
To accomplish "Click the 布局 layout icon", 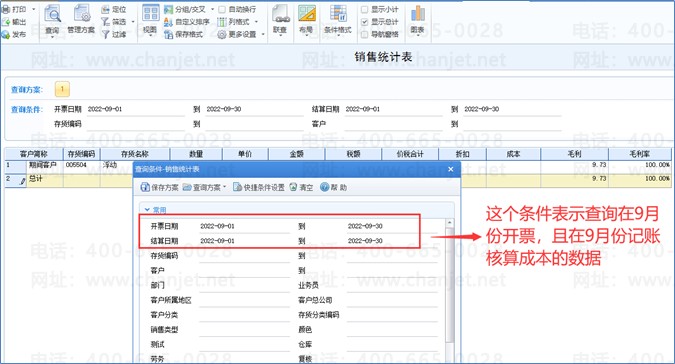I will (307, 14).
